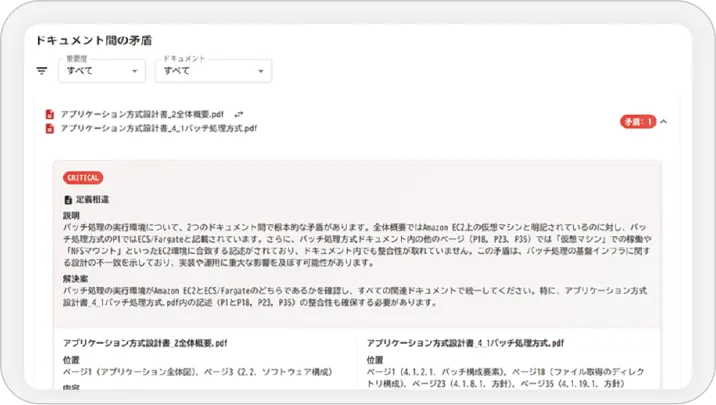Click document icon next to 定義相違

(x=68, y=200)
